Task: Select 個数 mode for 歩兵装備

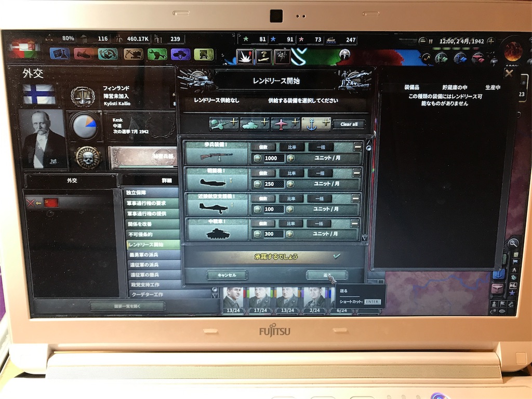Action: pyautogui.click(x=263, y=147)
